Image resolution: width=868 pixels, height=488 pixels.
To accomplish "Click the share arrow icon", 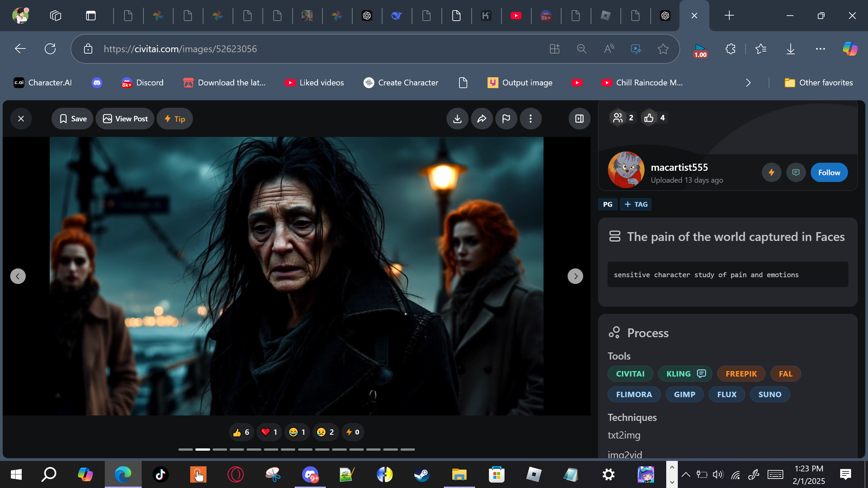I will pyautogui.click(x=482, y=119).
